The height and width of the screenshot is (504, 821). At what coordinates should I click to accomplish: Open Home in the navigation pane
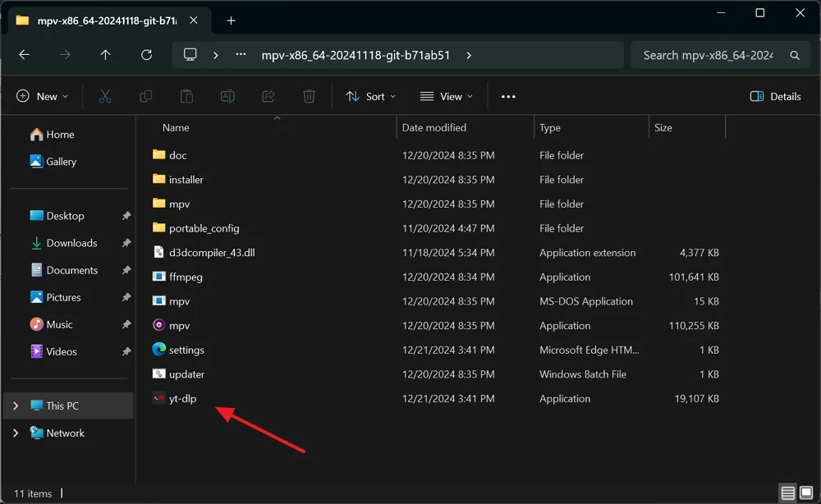tap(53, 135)
